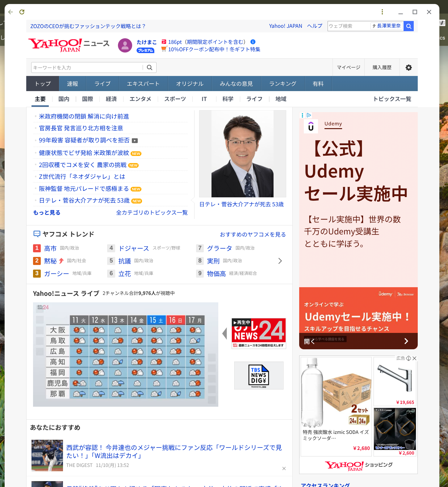Switch to the ランキング tab
The height and width of the screenshot is (487, 448).
pyautogui.click(x=283, y=84)
